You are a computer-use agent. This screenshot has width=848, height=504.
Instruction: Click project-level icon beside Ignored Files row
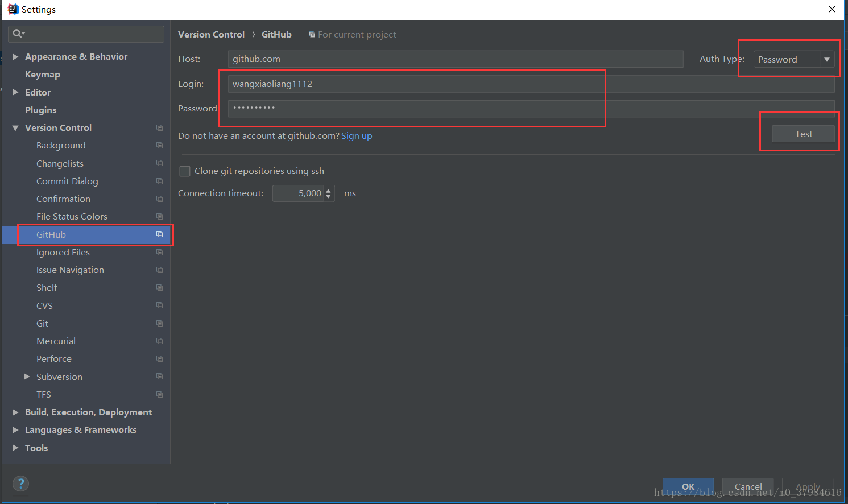click(x=159, y=253)
